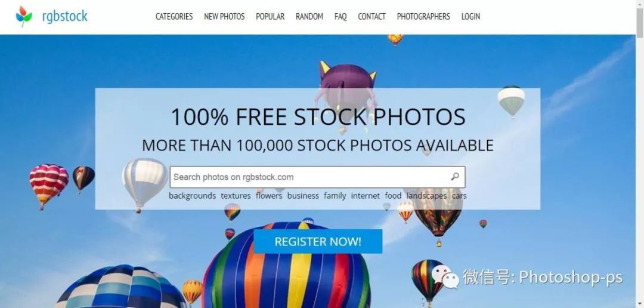Viewport: 644px width, 308px height.
Task: Click the cars keyword link
Action: 459,196
